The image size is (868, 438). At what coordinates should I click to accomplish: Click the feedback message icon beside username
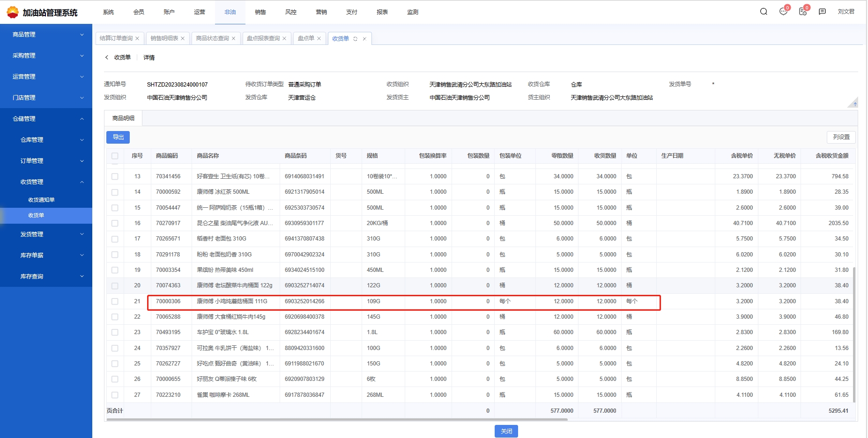coord(822,12)
